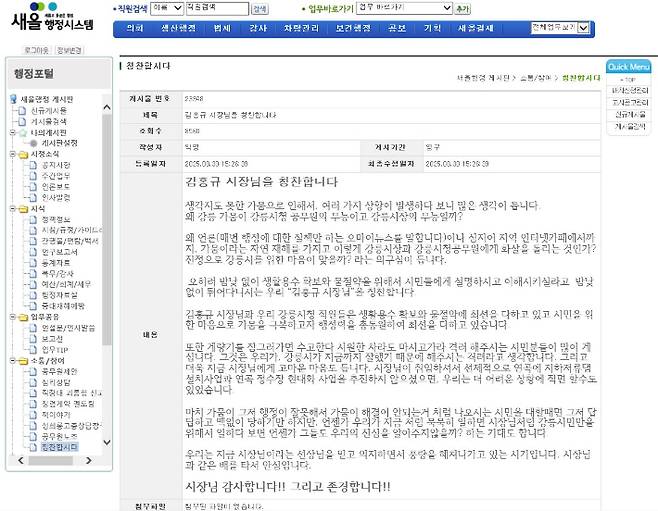Open the 의회 menu

pos(135,28)
